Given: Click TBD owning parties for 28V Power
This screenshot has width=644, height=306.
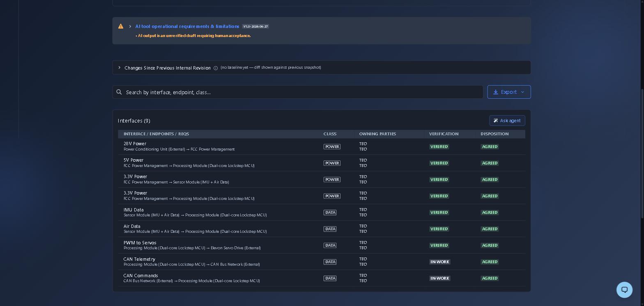Looking at the screenshot, I should [x=363, y=146].
